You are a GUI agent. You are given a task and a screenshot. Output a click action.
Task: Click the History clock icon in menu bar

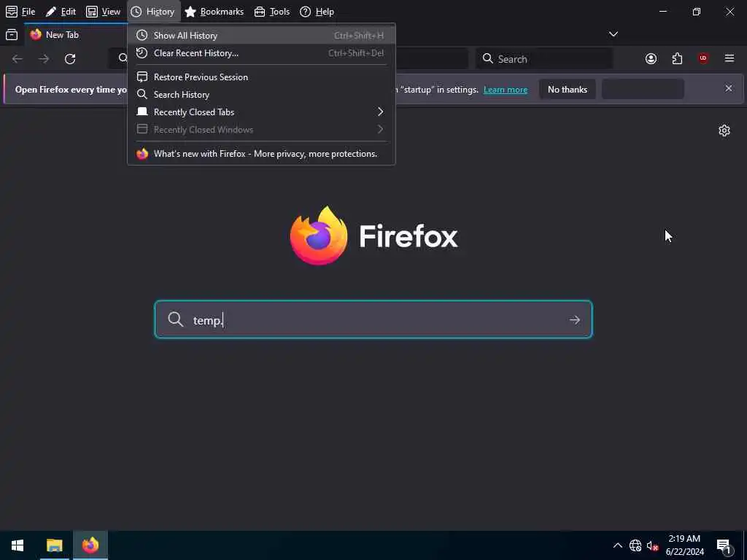[x=136, y=12]
